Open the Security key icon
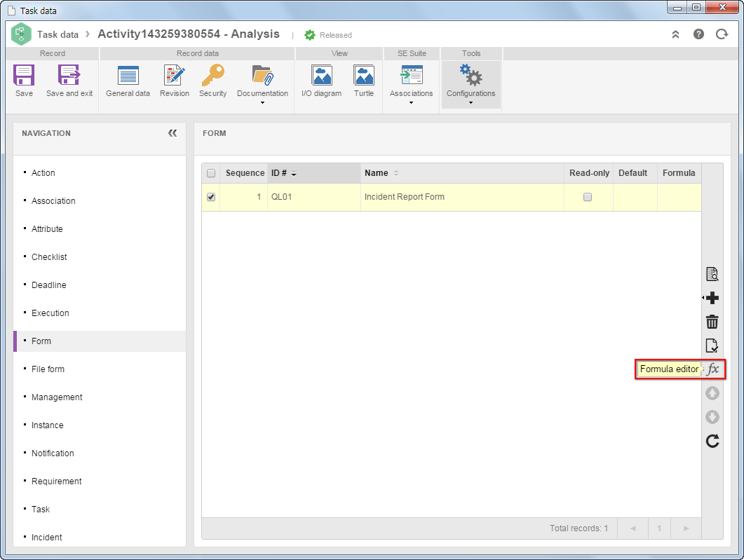The height and width of the screenshot is (560, 744). point(212,81)
